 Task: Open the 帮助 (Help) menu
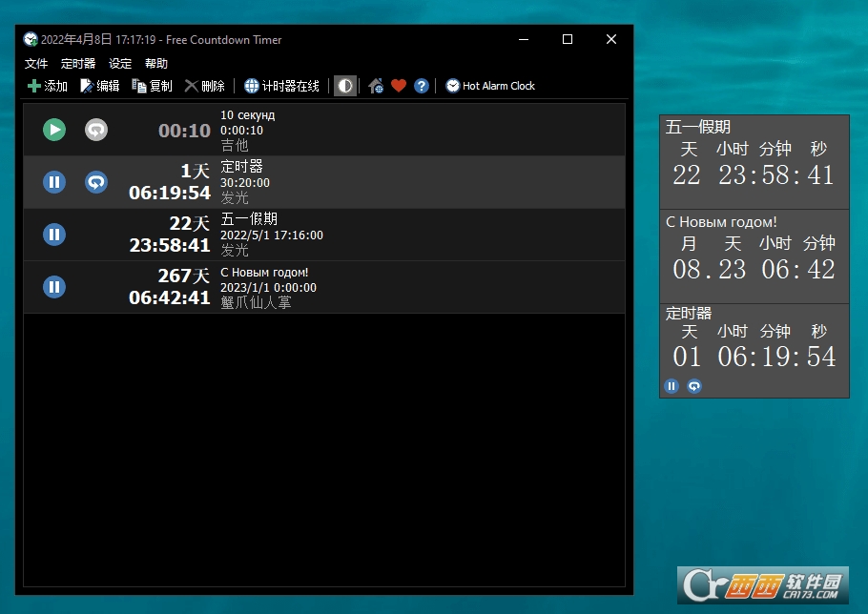point(156,64)
